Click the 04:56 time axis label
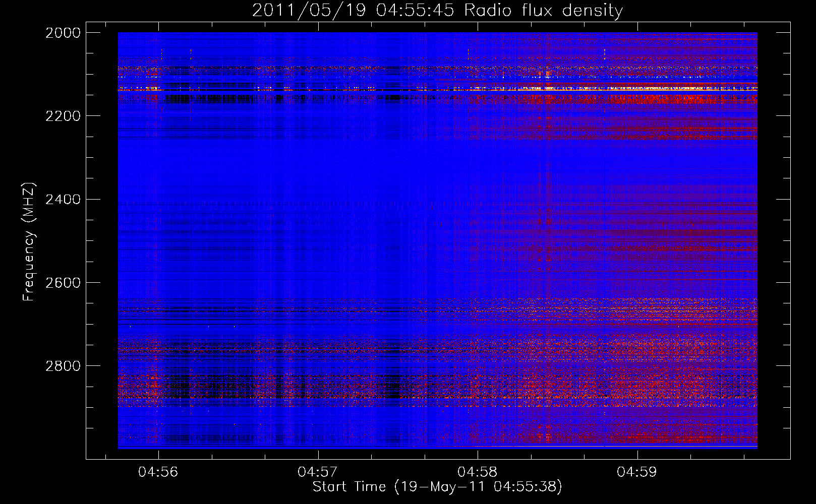 [x=158, y=472]
